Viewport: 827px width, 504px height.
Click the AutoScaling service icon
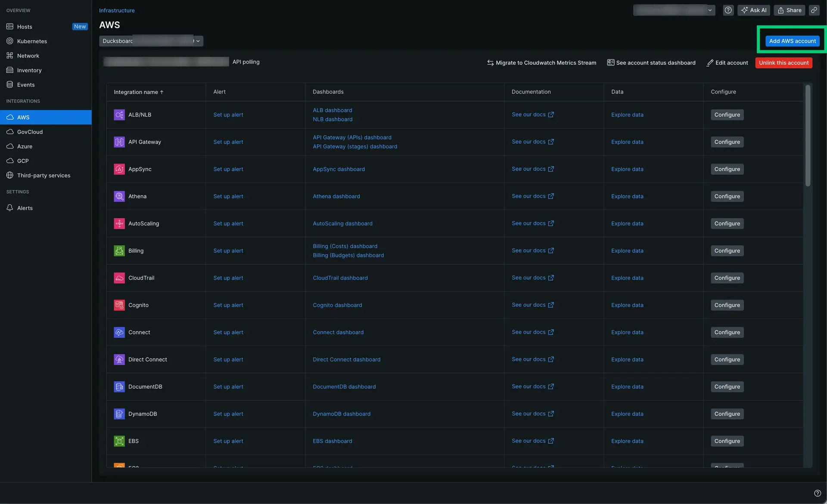pyautogui.click(x=119, y=223)
